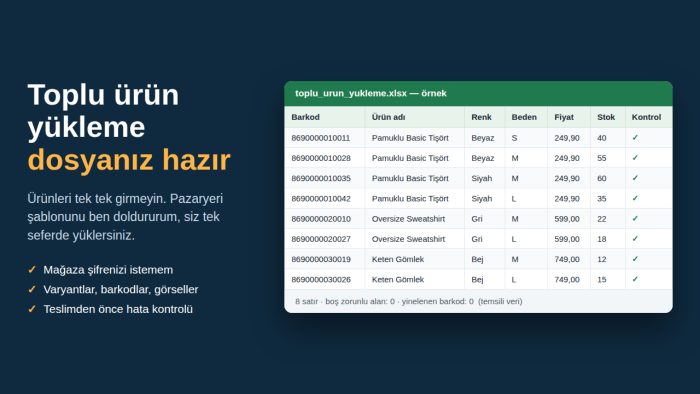Click the dosyanız hazır orange heading
This screenshot has width=700, height=394.
(129, 160)
